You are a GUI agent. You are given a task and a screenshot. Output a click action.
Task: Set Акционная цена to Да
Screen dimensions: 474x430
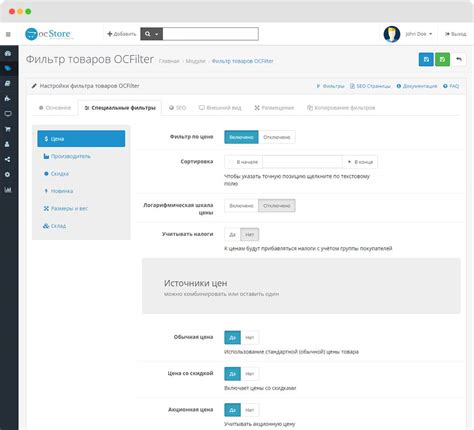coord(232,410)
